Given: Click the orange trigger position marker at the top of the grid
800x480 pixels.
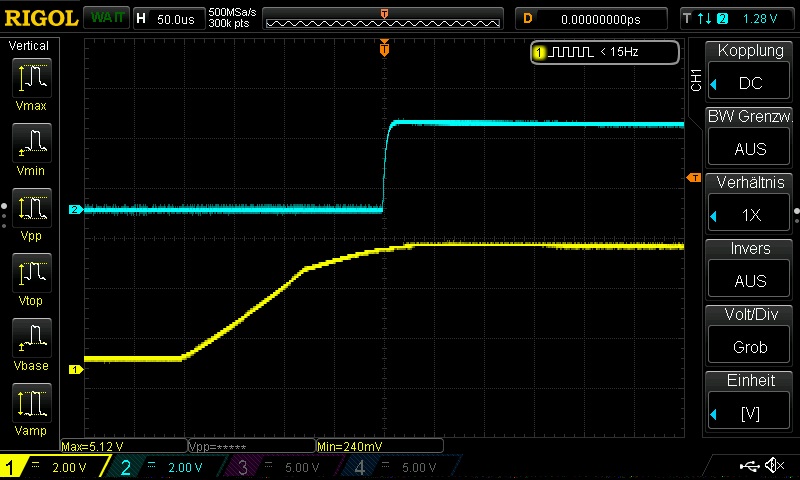Looking at the screenshot, I should click(384, 48).
